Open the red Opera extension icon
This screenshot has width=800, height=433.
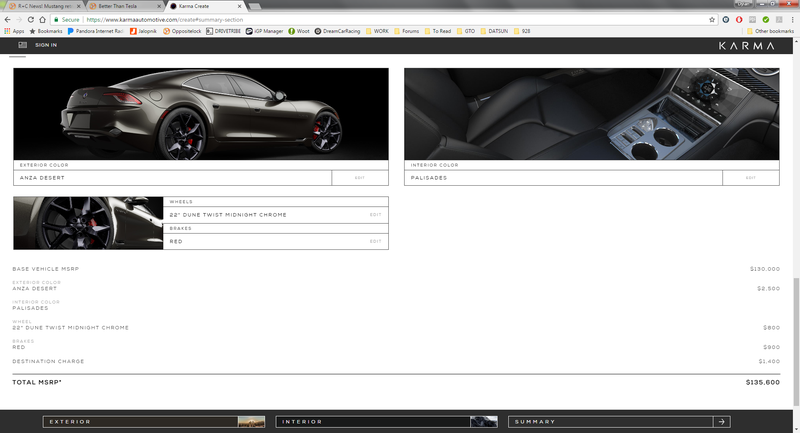739,19
